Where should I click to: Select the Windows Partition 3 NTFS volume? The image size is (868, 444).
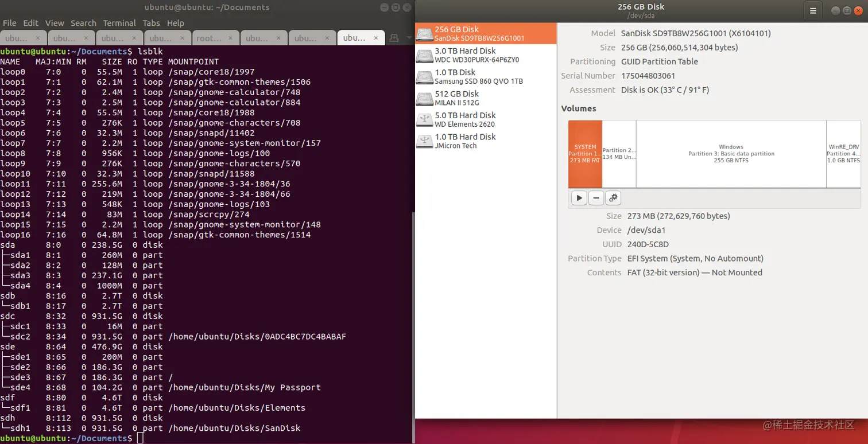(x=731, y=154)
